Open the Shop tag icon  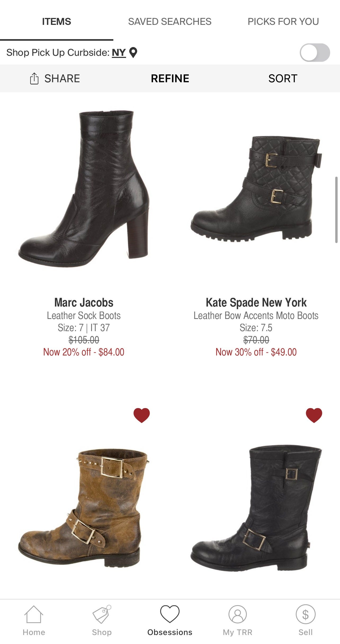tap(102, 614)
